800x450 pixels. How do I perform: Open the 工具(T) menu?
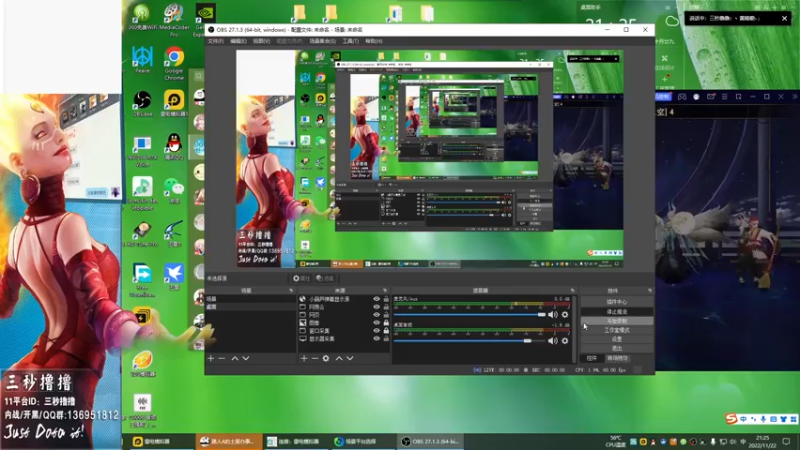tap(349, 41)
